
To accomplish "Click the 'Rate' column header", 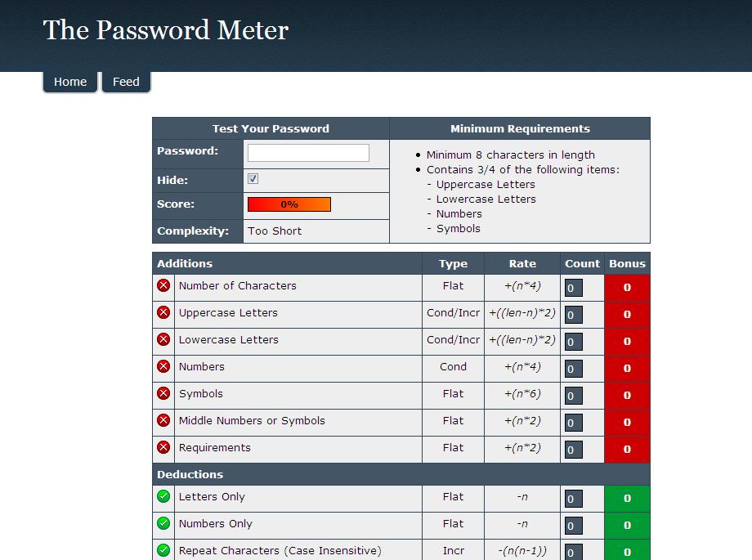I will (x=522, y=263).
